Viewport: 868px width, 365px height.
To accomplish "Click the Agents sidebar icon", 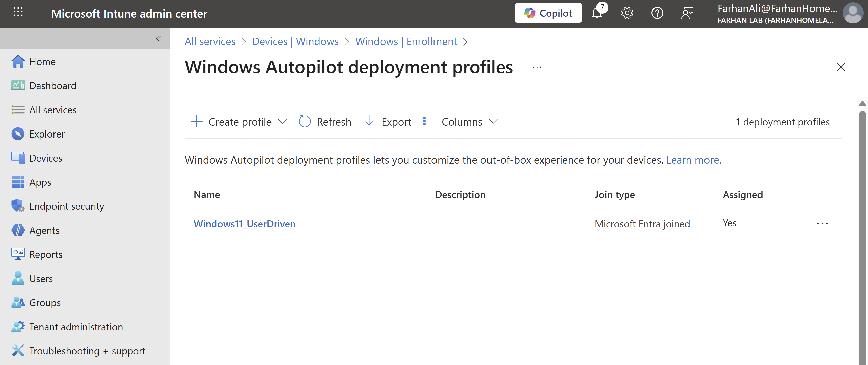I will pyautogui.click(x=18, y=230).
